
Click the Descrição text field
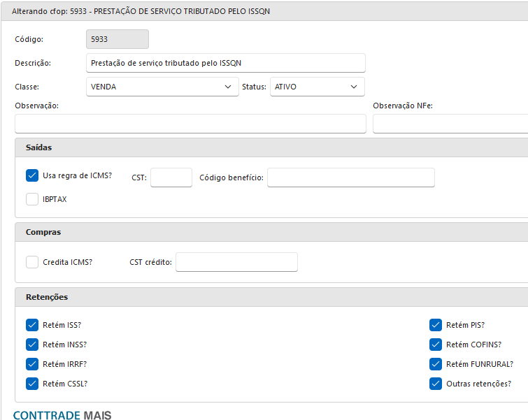(225, 63)
